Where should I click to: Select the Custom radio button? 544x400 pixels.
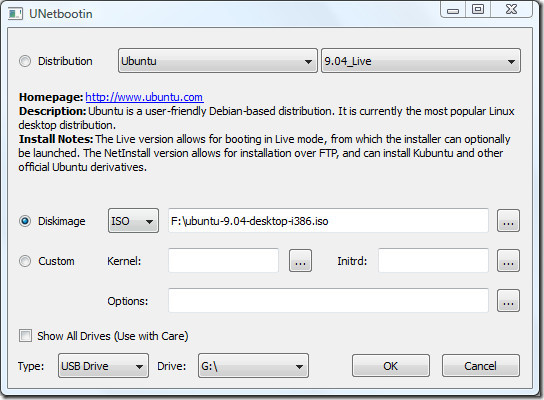(x=25, y=261)
